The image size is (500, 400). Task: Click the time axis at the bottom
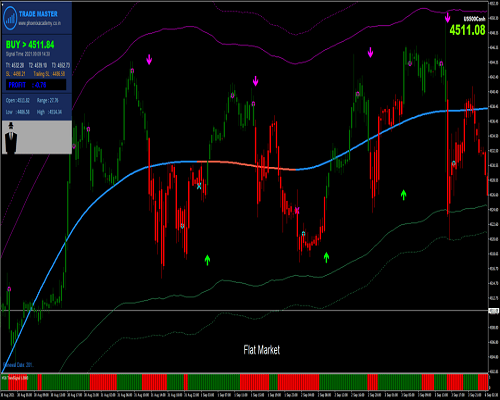[x=244, y=395]
